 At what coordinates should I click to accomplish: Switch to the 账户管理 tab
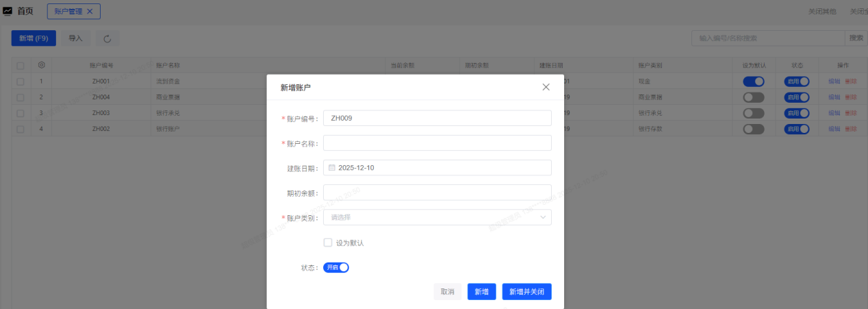pos(68,11)
